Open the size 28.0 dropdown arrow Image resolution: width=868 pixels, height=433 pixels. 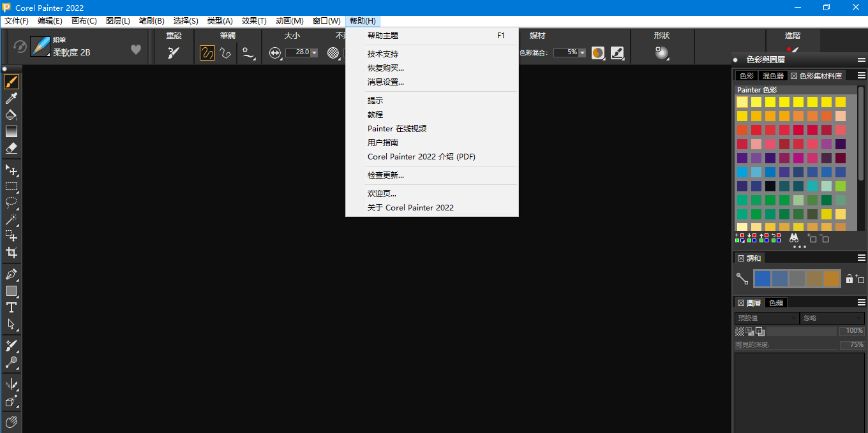click(x=314, y=53)
